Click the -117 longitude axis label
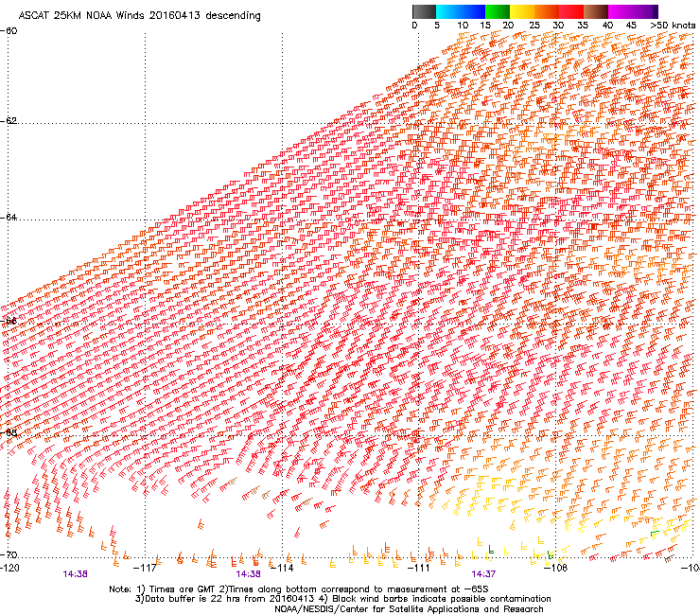This screenshot has height=615, width=700. [145, 568]
